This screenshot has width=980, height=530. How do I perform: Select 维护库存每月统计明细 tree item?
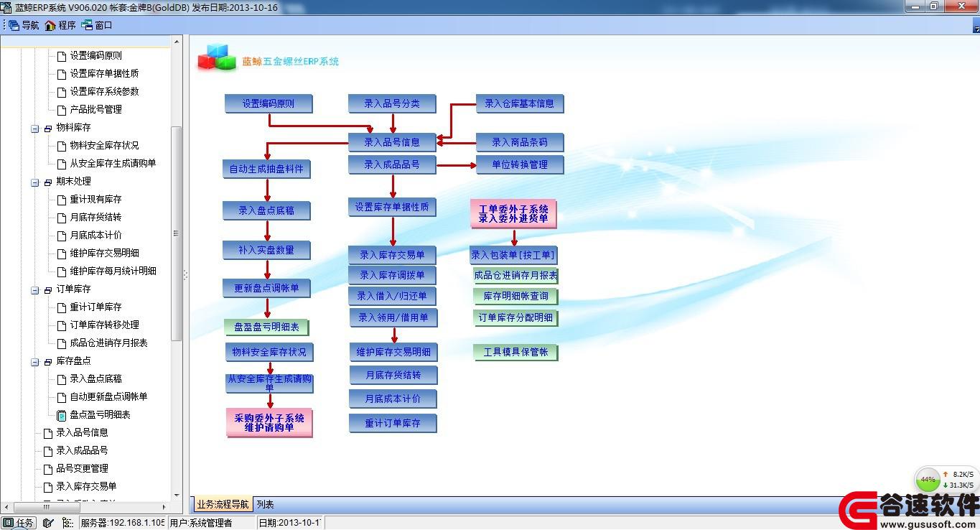point(113,271)
